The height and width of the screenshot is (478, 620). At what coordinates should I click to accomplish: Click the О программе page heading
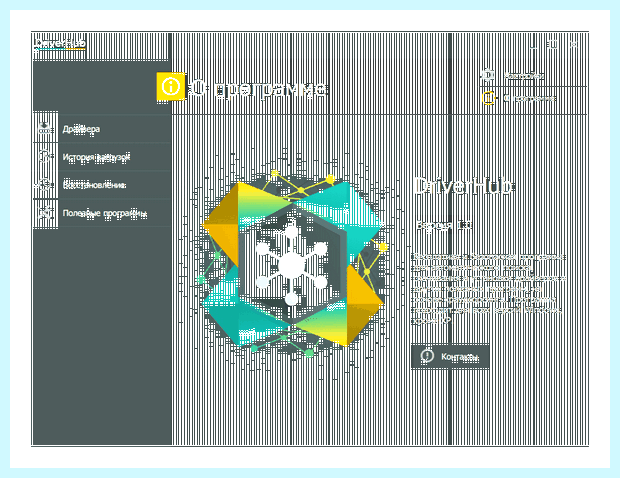258,89
